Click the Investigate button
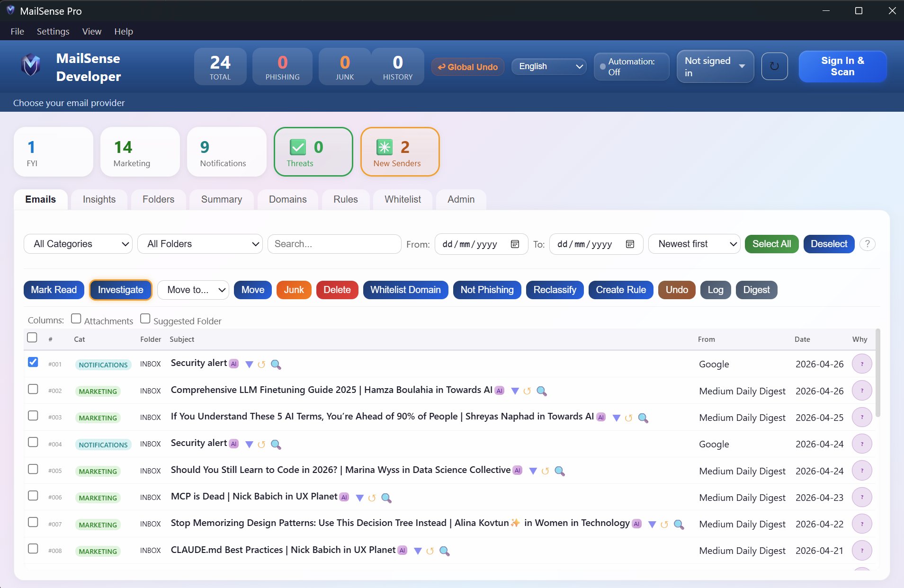Image resolution: width=904 pixels, height=588 pixels. tap(120, 290)
